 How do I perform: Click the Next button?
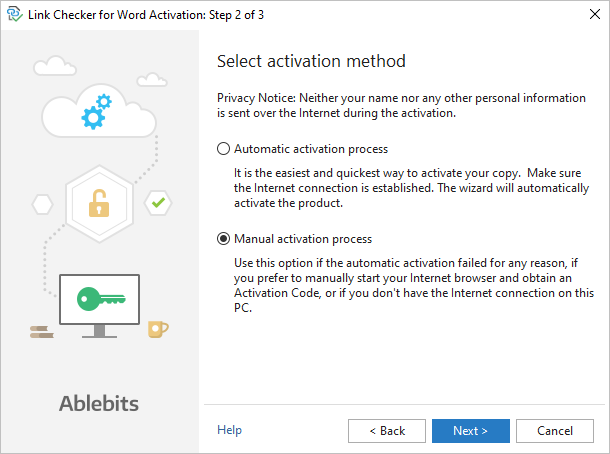[470, 431]
